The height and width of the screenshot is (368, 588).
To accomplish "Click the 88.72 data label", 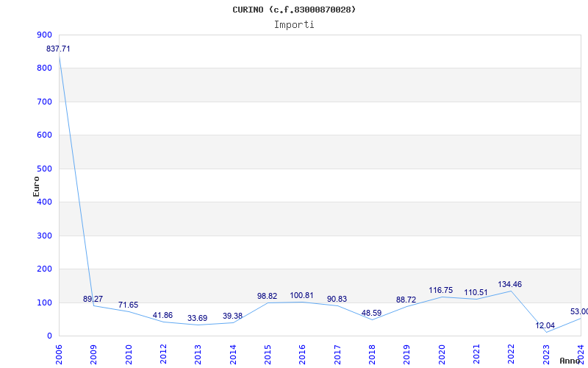I will pyautogui.click(x=406, y=300).
